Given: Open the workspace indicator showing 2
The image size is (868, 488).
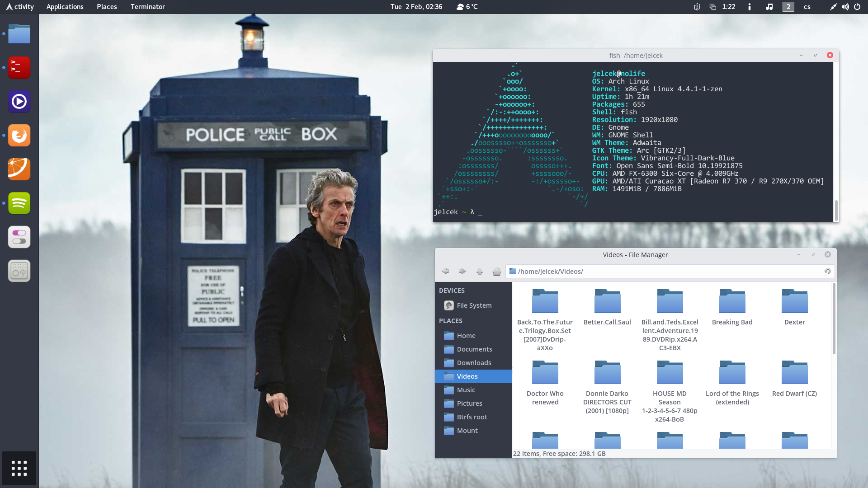Looking at the screenshot, I should [x=788, y=7].
